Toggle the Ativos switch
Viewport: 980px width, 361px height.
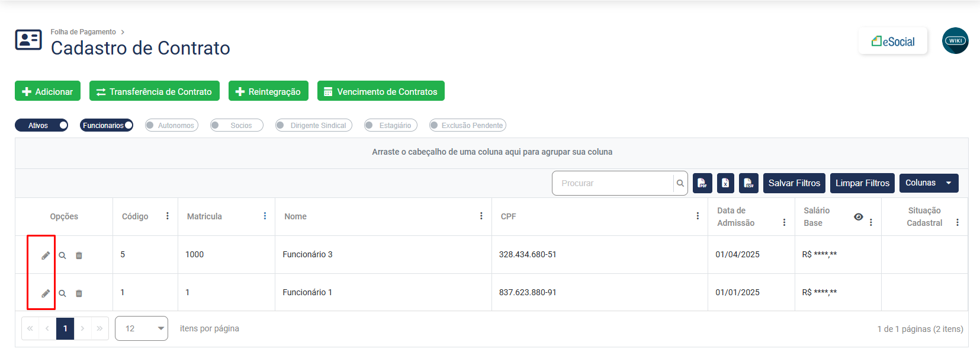coord(41,125)
